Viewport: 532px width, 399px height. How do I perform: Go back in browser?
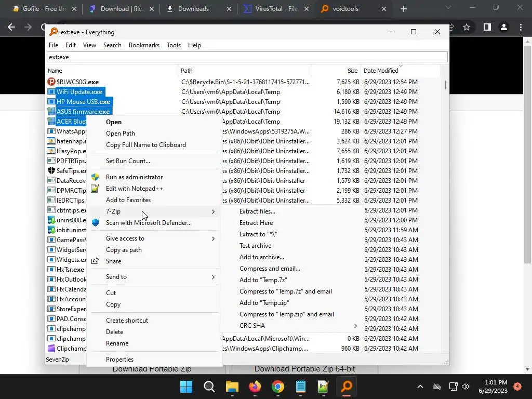pos(11,27)
